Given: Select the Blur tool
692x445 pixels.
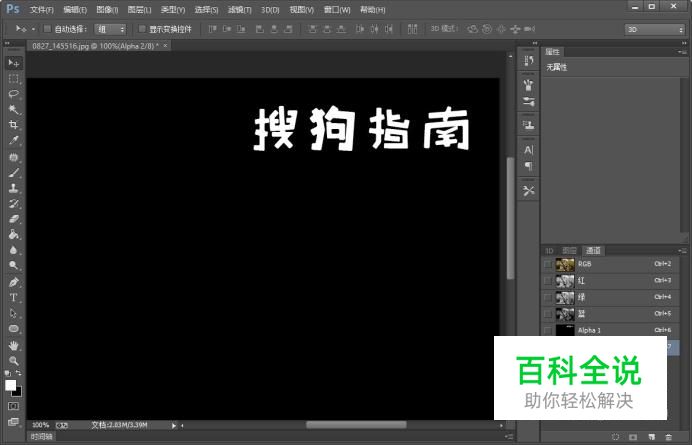Looking at the screenshot, I should [x=14, y=250].
